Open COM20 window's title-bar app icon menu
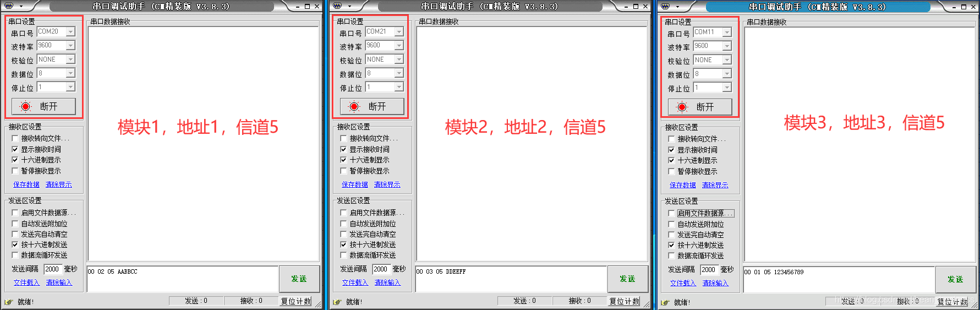Image resolution: width=980 pixels, height=310 pixels. click(x=9, y=6)
